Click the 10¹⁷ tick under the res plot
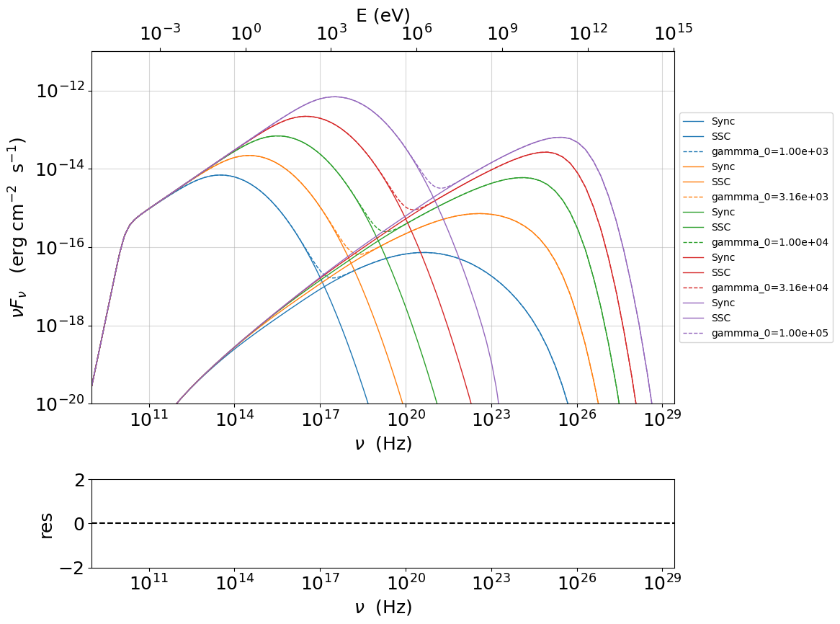The height and width of the screenshot is (624, 840). [x=321, y=581]
